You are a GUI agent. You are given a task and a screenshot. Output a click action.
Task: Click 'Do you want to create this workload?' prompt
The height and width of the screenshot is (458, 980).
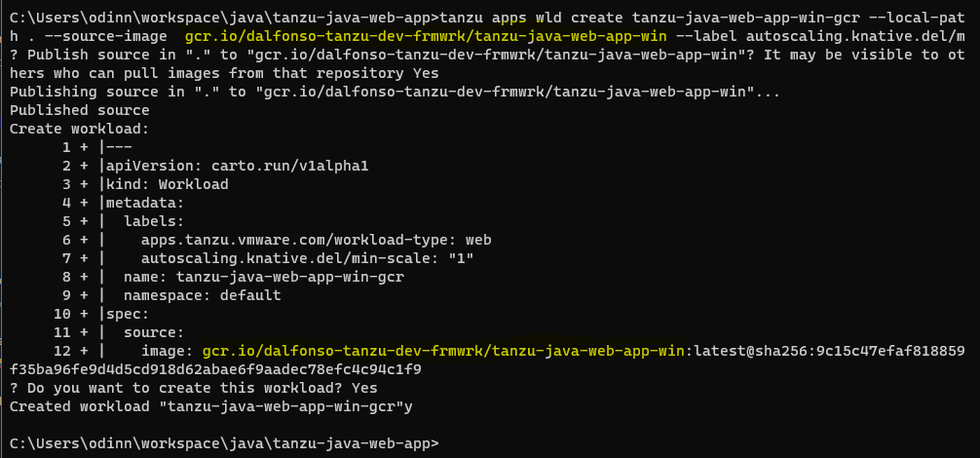[x=194, y=388]
